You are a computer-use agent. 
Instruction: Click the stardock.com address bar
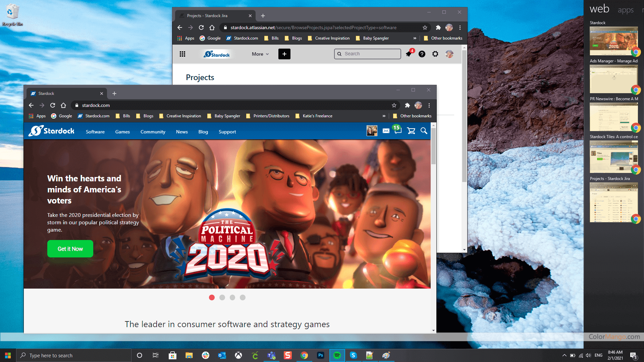[235, 105]
